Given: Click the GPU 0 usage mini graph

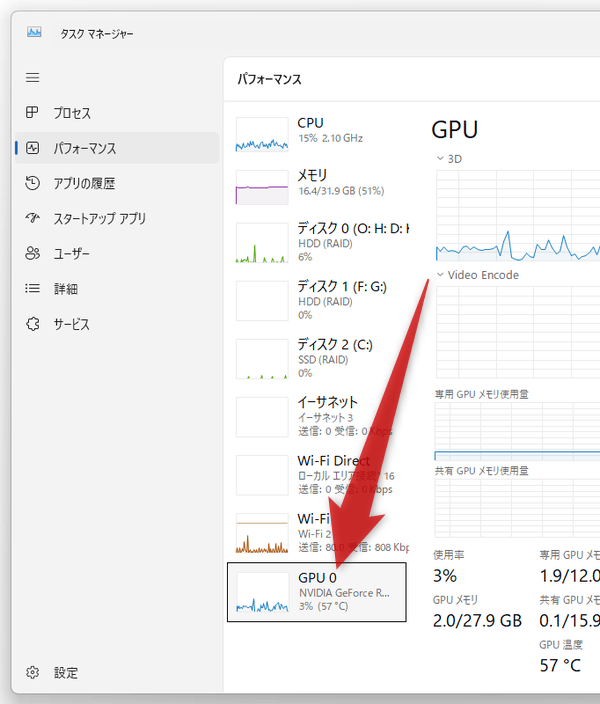Looking at the screenshot, I should click(x=262, y=592).
